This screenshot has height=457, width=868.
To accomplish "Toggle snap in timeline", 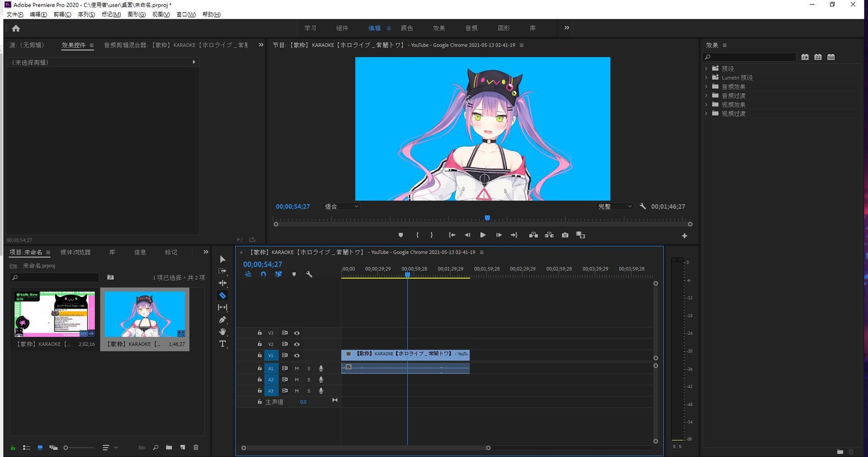I will (x=263, y=274).
